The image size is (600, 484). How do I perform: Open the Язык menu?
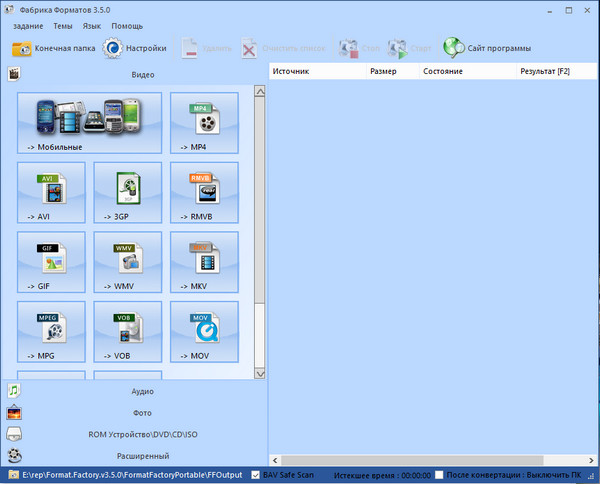coord(91,25)
